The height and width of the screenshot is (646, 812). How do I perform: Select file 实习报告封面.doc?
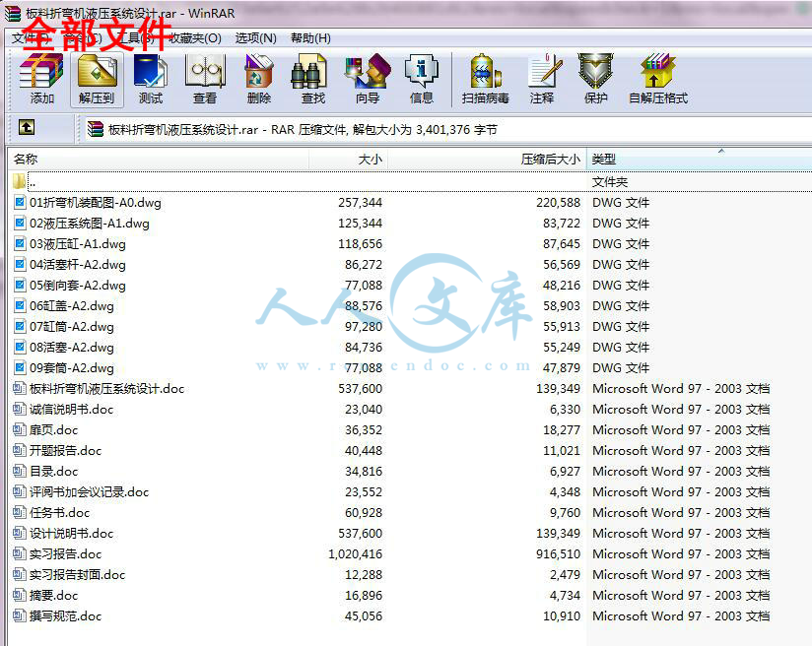77,575
